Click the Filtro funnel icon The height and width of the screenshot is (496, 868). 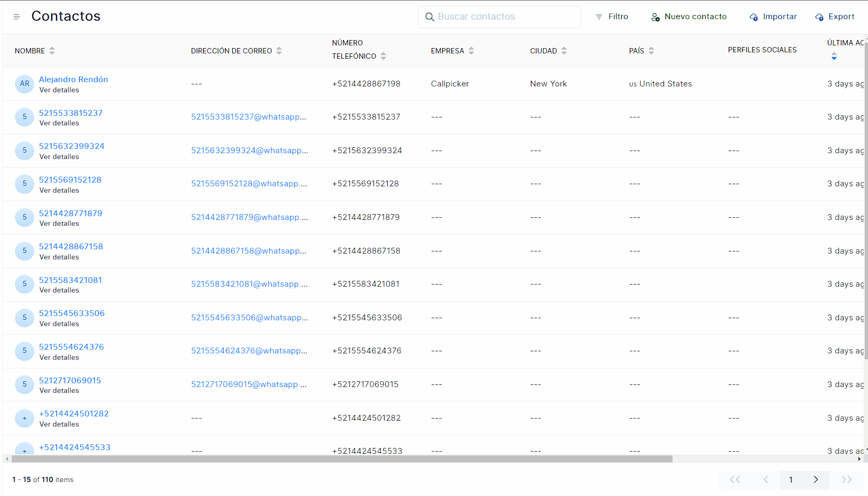pos(598,17)
